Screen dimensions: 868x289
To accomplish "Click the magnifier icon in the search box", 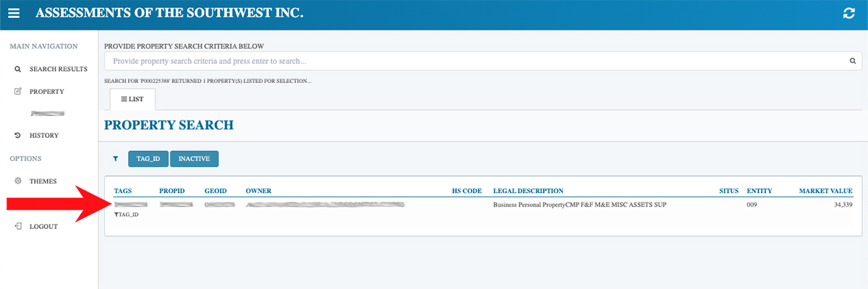I will pyautogui.click(x=852, y=61).
